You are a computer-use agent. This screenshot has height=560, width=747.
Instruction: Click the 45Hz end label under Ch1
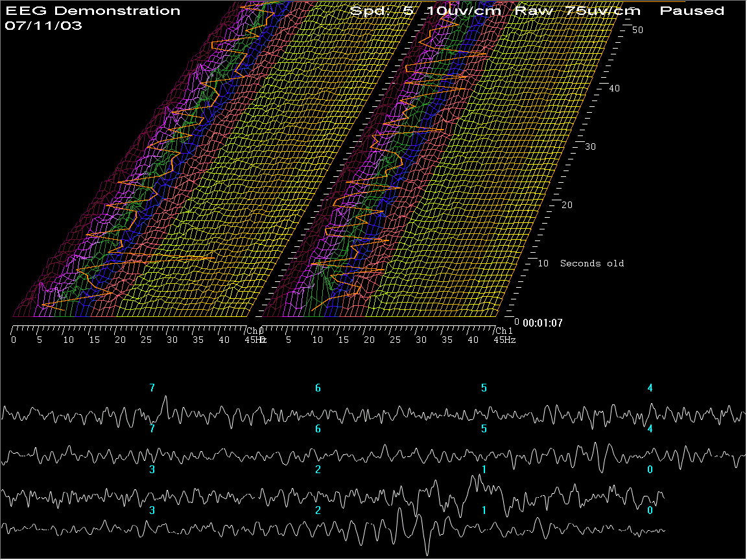click(x=505, y=340)
